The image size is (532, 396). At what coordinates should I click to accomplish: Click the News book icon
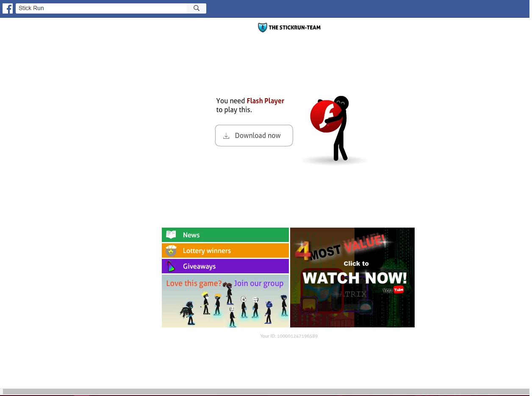171,235
